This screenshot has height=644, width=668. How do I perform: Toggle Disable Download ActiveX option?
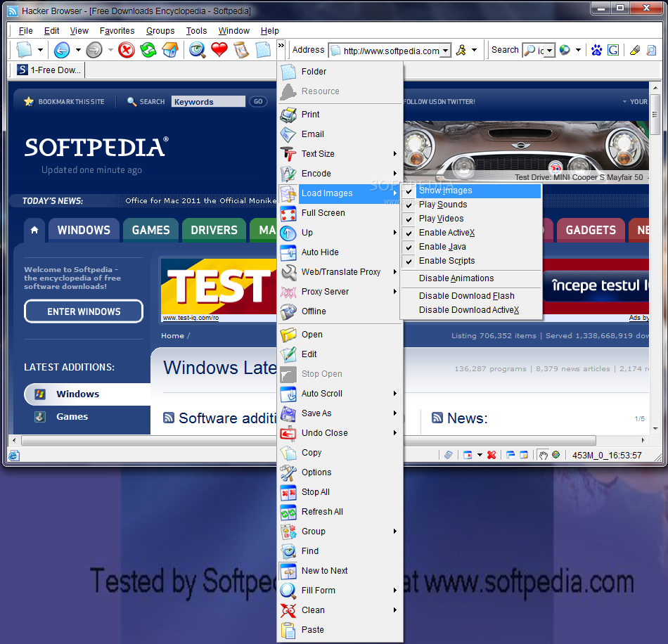click(471, 309)
